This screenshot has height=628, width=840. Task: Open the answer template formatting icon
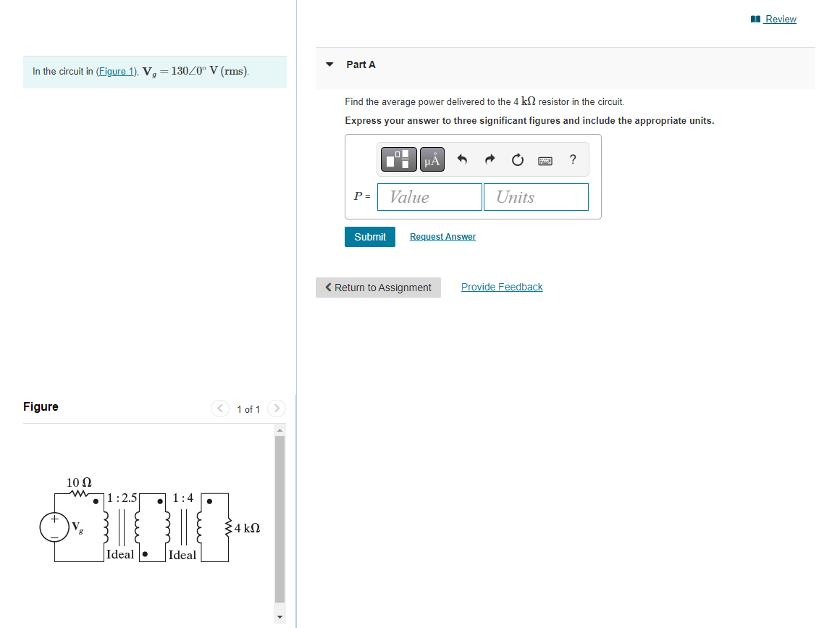click(x=398, y=159)
